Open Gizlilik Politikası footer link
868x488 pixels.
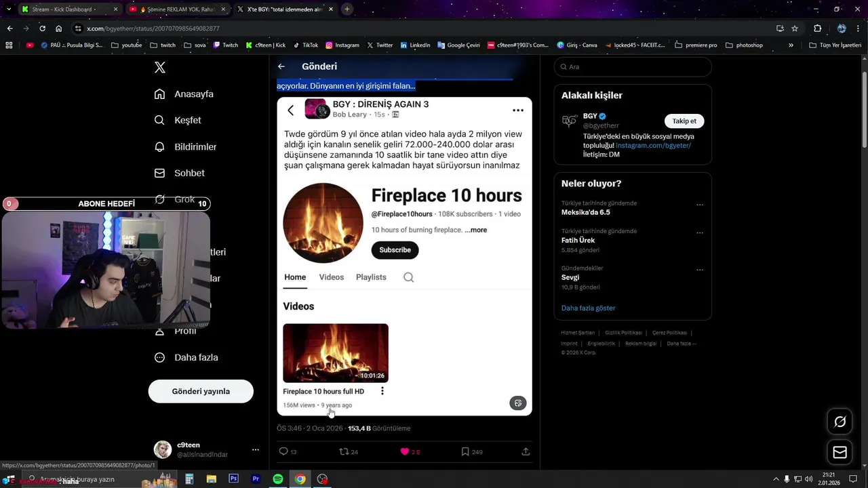623,333
